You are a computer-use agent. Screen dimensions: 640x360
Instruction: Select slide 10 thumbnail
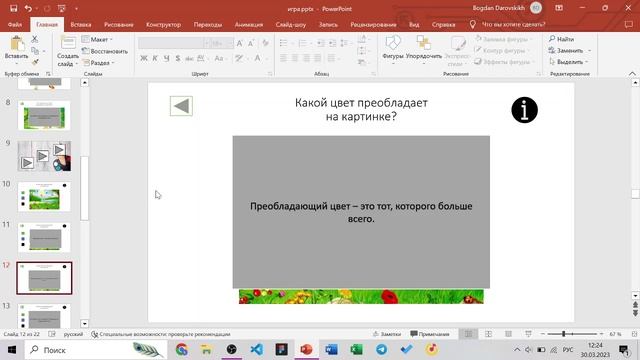click(44, 197)
